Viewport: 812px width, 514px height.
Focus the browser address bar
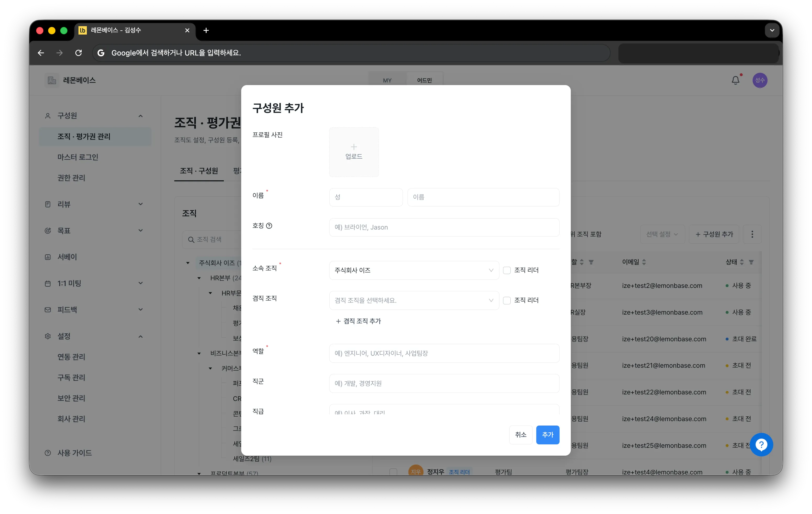[x=351, y=53]
